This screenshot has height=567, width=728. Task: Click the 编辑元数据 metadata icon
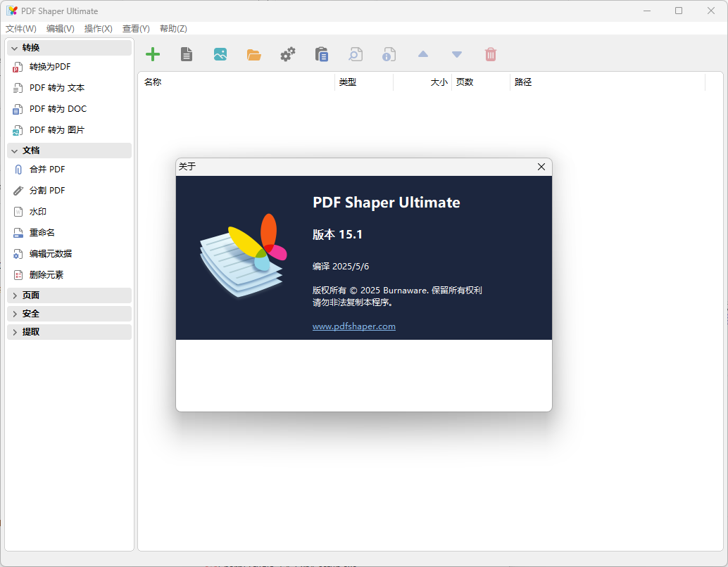coord(18,254)
